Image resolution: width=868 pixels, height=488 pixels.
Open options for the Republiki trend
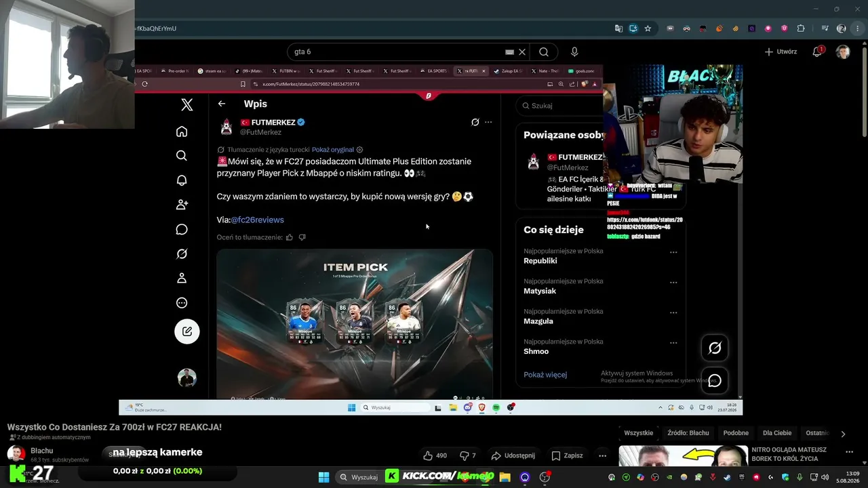click(673, 252)
